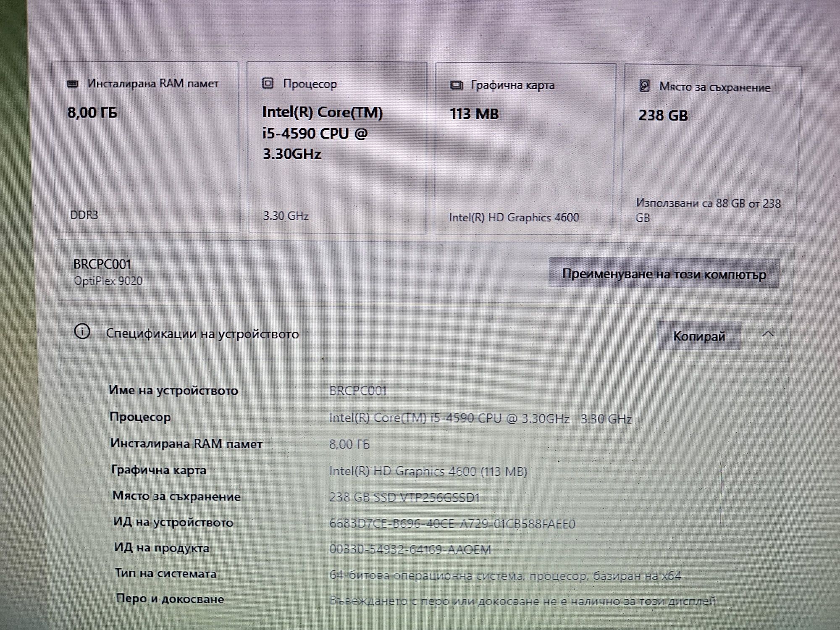
Task: Click the ИД на продукта label
Action: [162, 548]
